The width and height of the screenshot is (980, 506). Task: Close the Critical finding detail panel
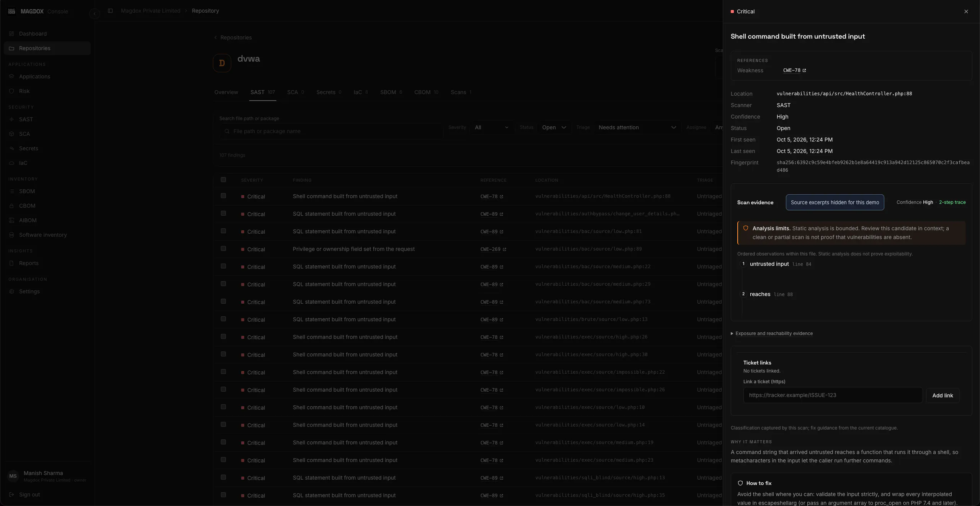(966, 11)
